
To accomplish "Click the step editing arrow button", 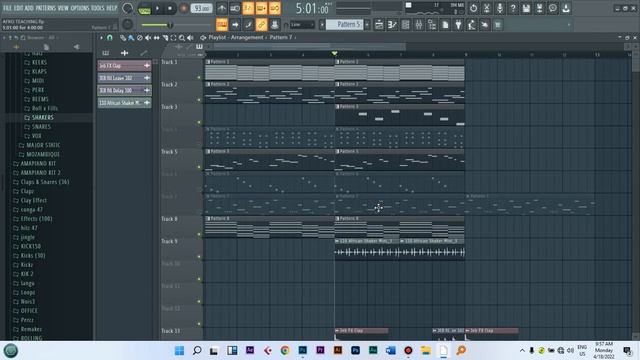I will (235, 25).
